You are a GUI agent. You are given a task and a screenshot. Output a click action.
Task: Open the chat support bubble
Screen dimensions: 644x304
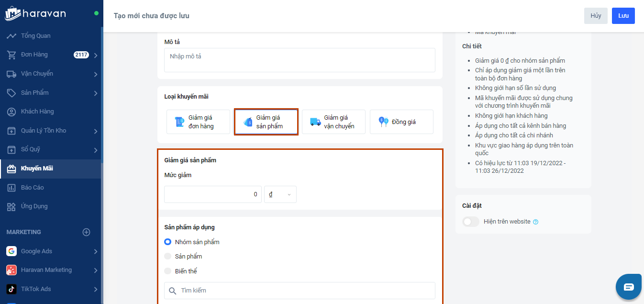tap(629, 287)
